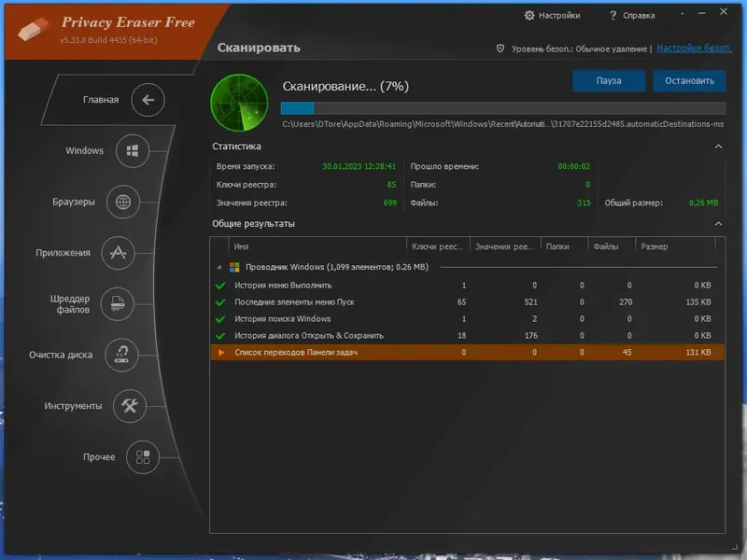The height and width of the screenshot is (560, 747).
Task: Select the Приложения menu label
Action: click(x=63, y=253)
